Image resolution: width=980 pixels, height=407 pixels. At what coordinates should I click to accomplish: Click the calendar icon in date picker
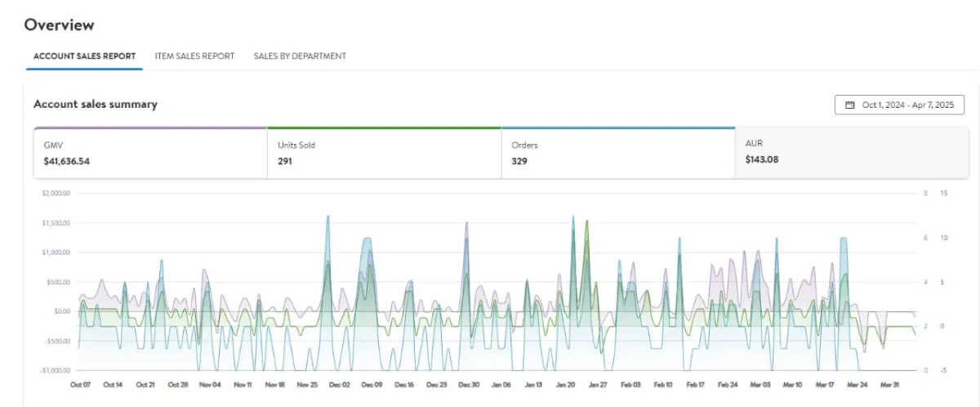pos(849,105)
